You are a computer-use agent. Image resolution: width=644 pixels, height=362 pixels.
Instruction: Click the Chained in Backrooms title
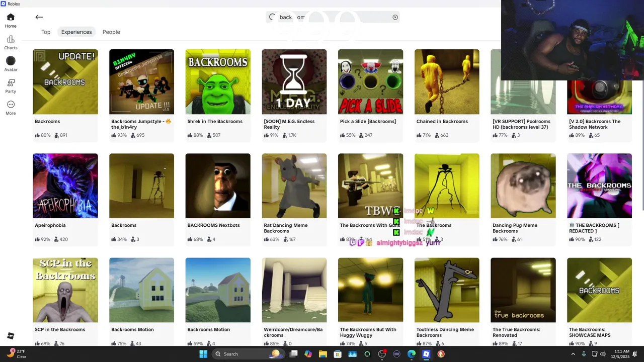442,121
